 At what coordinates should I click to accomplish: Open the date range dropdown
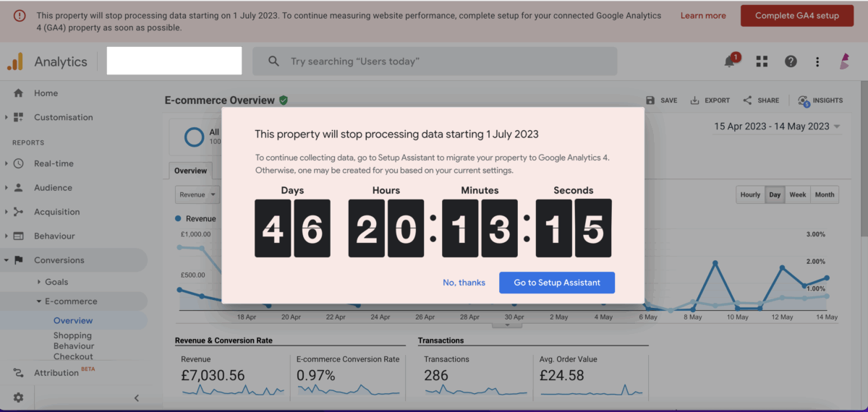tap(777, 126)
